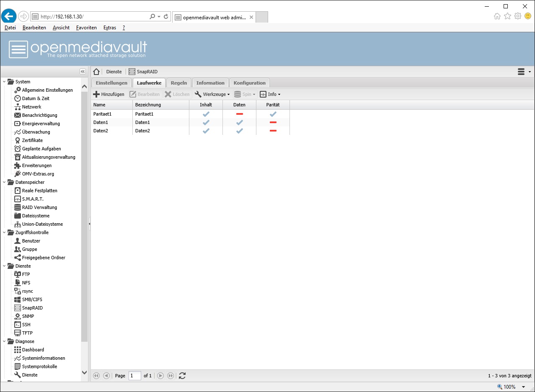This screenshot has width=535, height=392.
Task: Go back with the browser back button
Action: [x=8, y=16]
